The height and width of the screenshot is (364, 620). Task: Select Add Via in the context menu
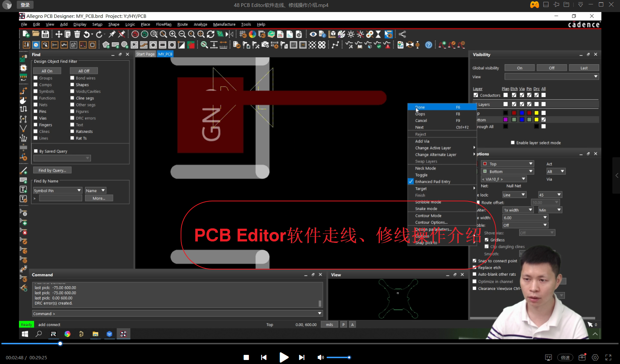pyautogui.click(x=442, y=141)
